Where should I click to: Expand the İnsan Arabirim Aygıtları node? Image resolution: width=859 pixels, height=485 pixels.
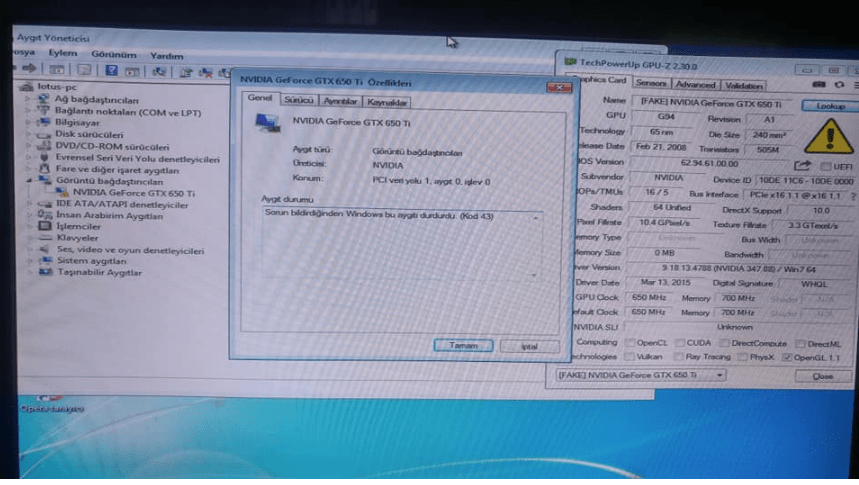click(x=30, y=215)
